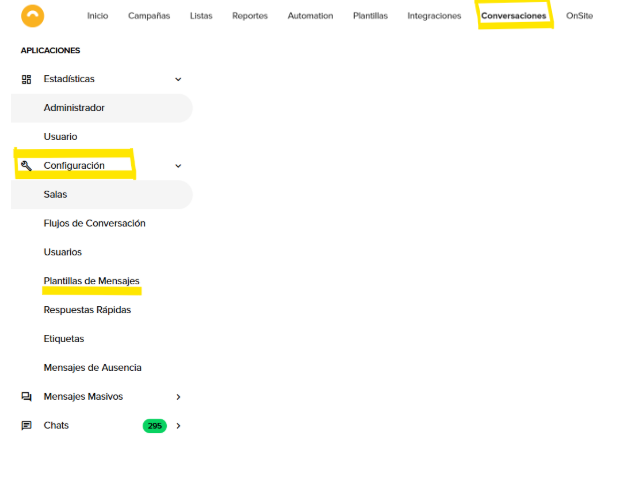Open the Automation menu item
The height and width of the screenshot is (495, 633).
tap(310, 16)
